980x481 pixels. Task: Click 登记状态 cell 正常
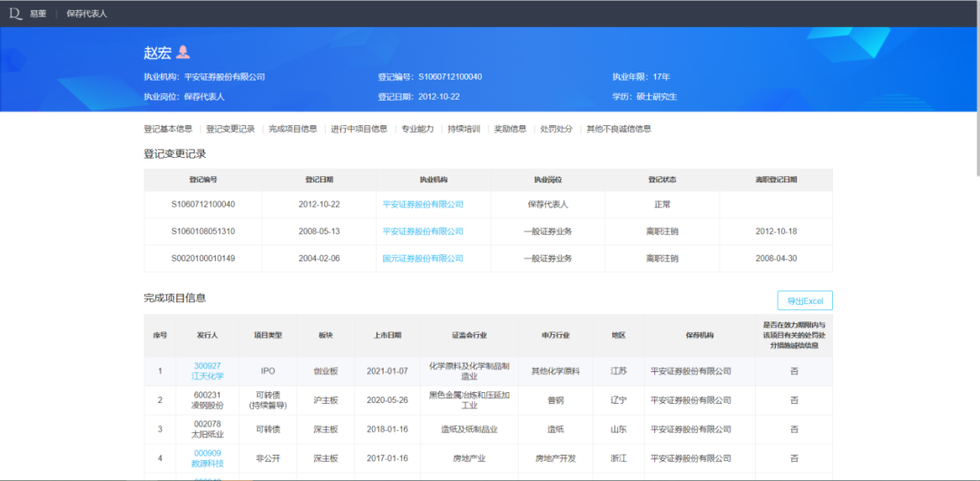661,204
